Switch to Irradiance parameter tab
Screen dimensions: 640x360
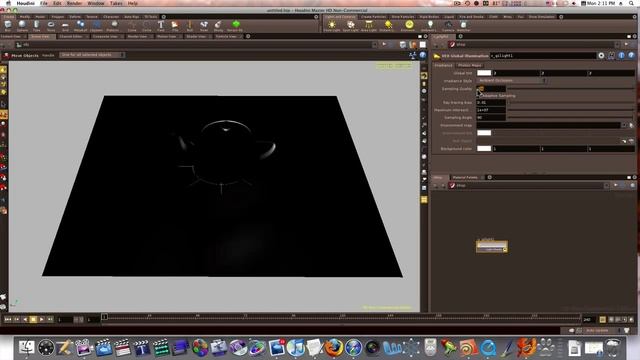[x=443, y=65]
